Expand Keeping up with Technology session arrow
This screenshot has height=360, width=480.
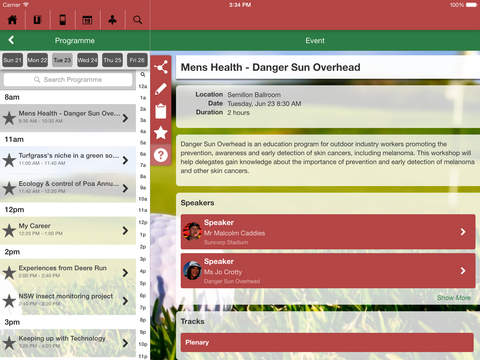coord(125,343)
